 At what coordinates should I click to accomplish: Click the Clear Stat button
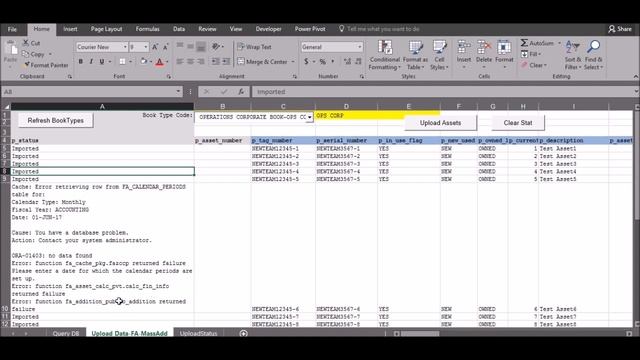coord(518,123)
